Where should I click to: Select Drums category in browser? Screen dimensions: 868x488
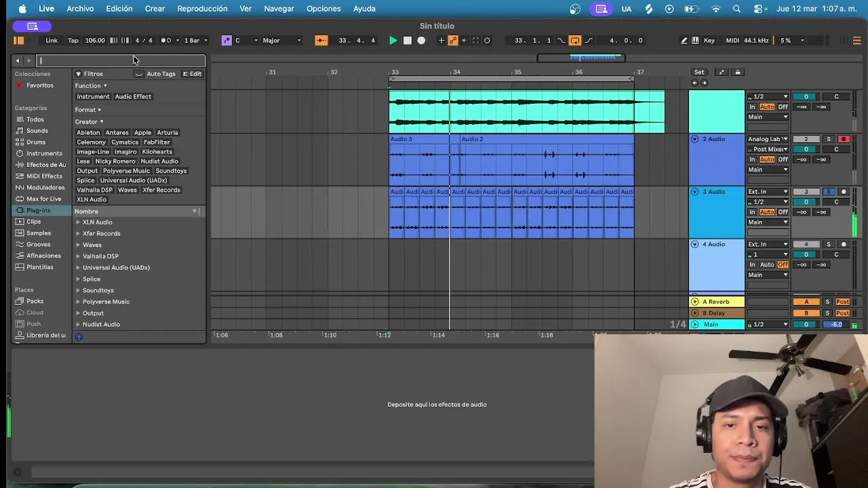pos(36,142)
